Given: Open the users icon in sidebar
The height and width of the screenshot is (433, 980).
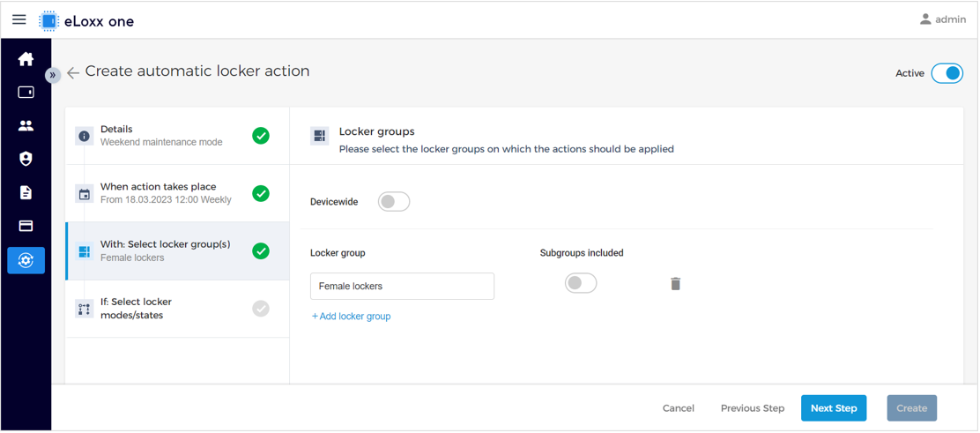Looking at the screenshot, I should coord(26,126).
